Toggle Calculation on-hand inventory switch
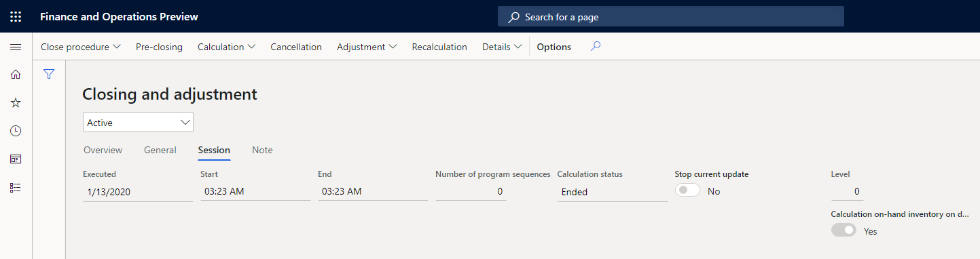The width and height of the screenshot is (980, 259). pyautogui.click(x=843, y=231)
